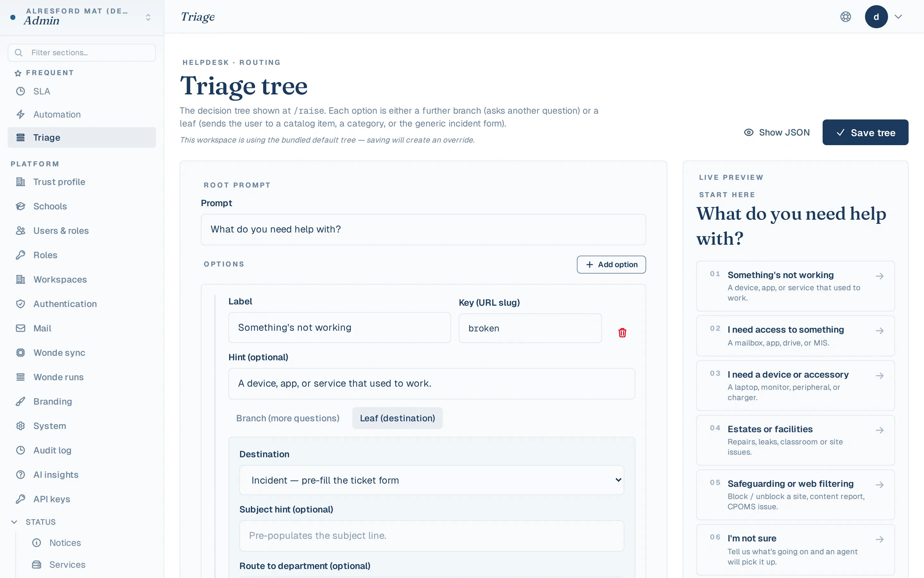Open the workspace switcher chevrons
924x578 pixels.
point(148,17)
